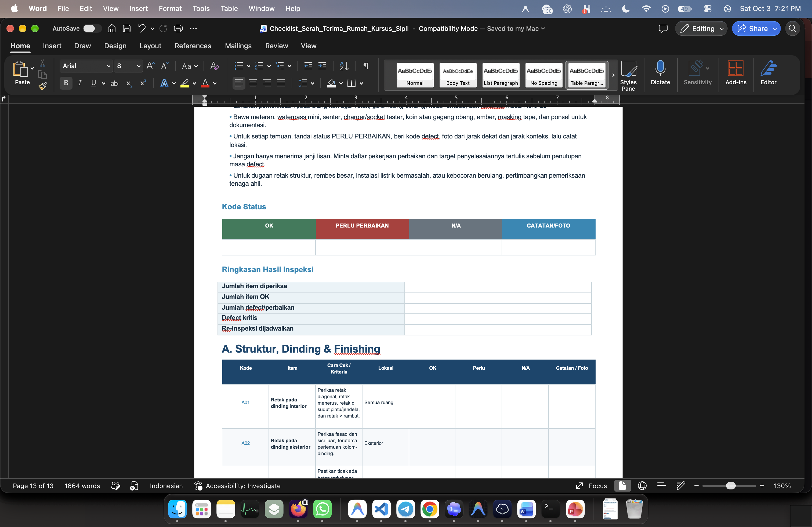
Task: Click the Subscript icon
Action: pyautogui.click(x=129, y=83)
